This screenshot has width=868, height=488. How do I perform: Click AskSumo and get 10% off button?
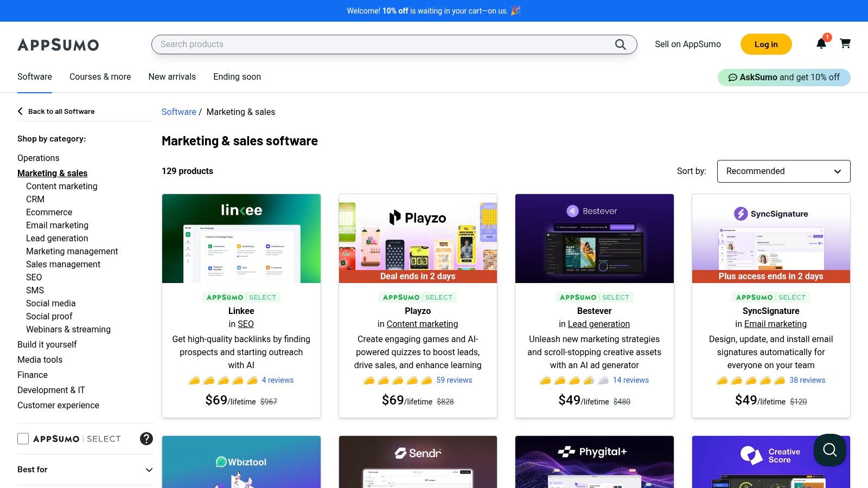(x=784, y=78)
